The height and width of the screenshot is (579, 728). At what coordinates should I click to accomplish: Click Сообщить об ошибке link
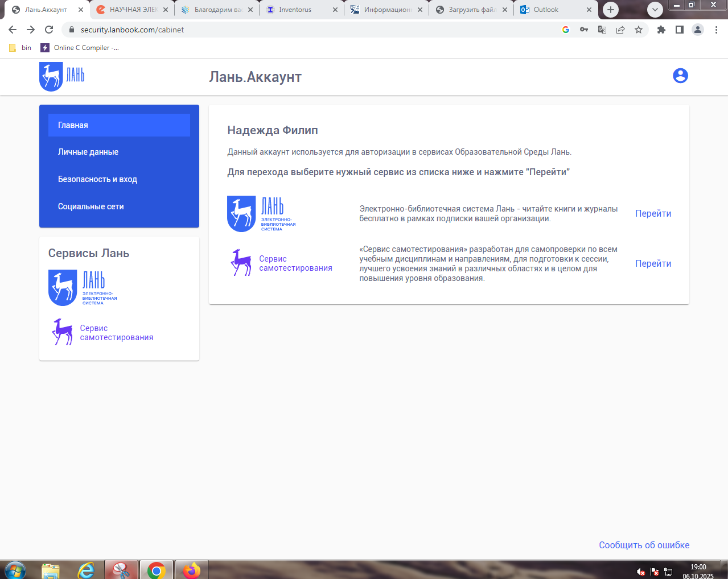[x=644, y=545]
